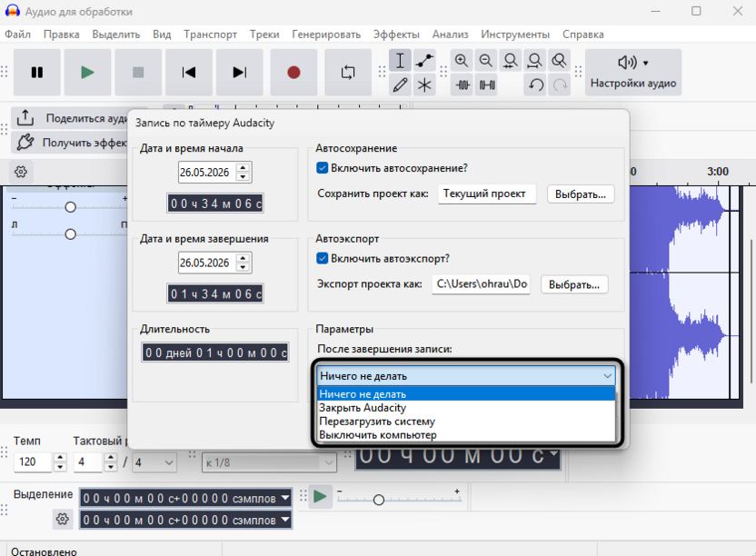
Task: Open the Инструменты menu
Action: [x=515, y=35]
